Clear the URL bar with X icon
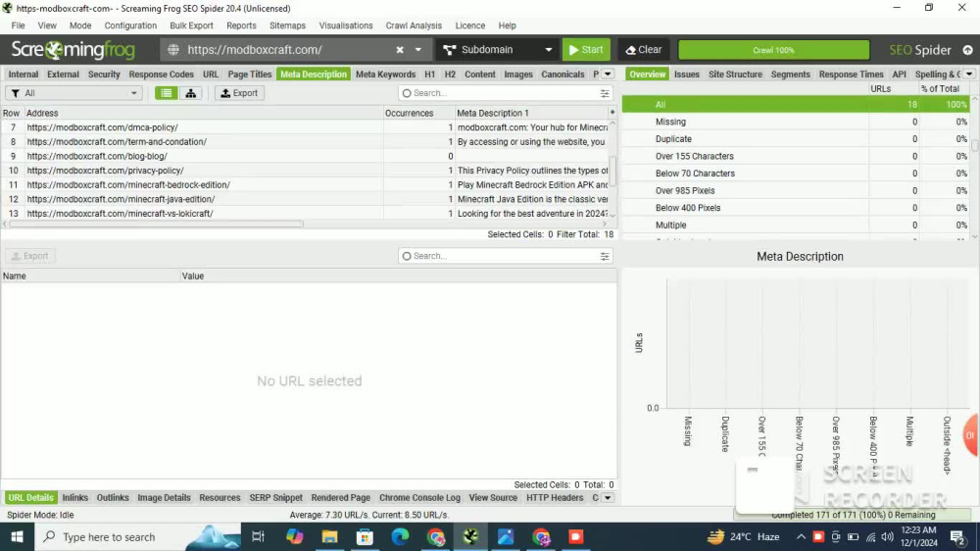 [x=400, y=50]
